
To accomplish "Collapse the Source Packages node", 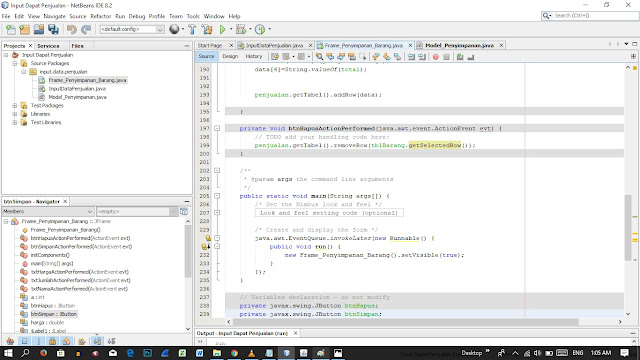I will click(x=15, y=63).
